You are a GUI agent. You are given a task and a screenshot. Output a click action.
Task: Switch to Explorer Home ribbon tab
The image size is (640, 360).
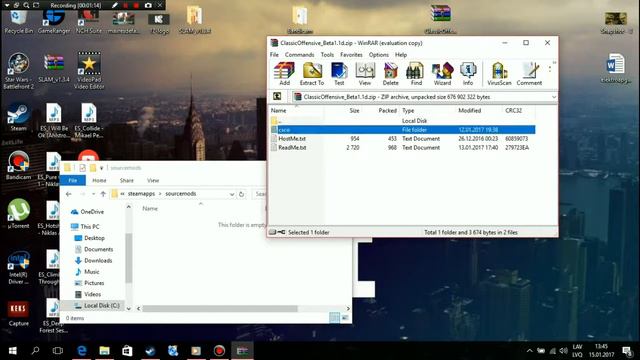(x=99, y=180)
